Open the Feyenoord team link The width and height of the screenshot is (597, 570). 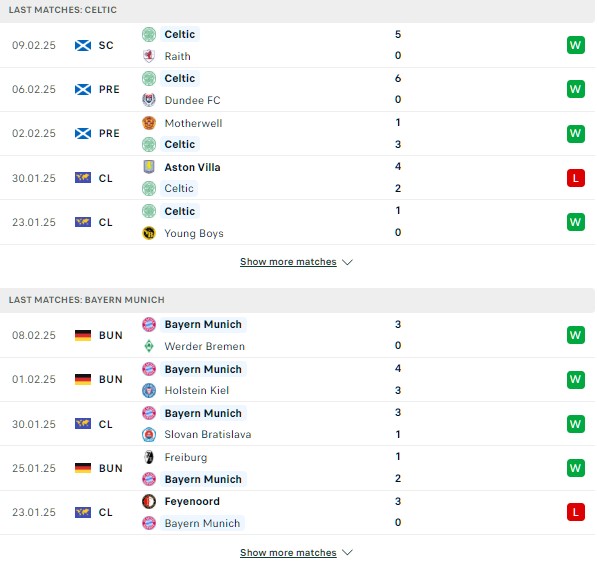pos(192,501)
